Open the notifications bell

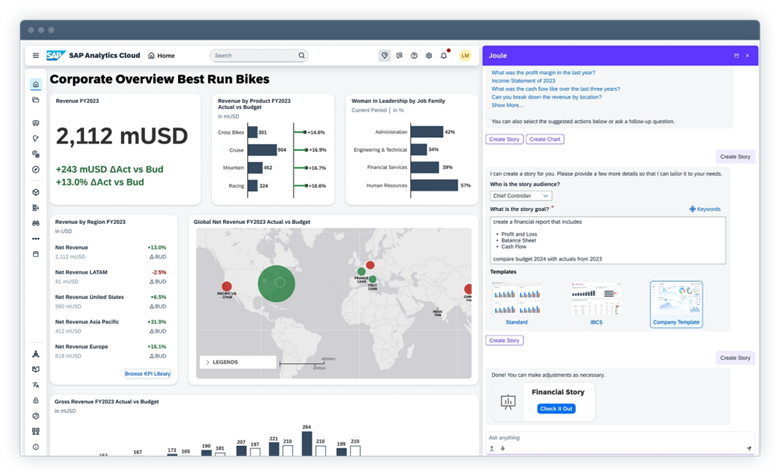(443, 56)
